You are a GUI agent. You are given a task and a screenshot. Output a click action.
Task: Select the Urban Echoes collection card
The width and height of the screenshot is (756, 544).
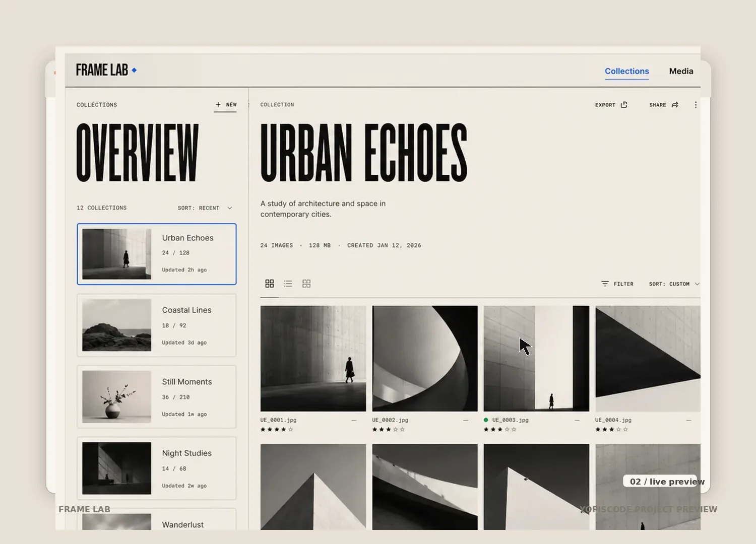[x=157, y=254]
